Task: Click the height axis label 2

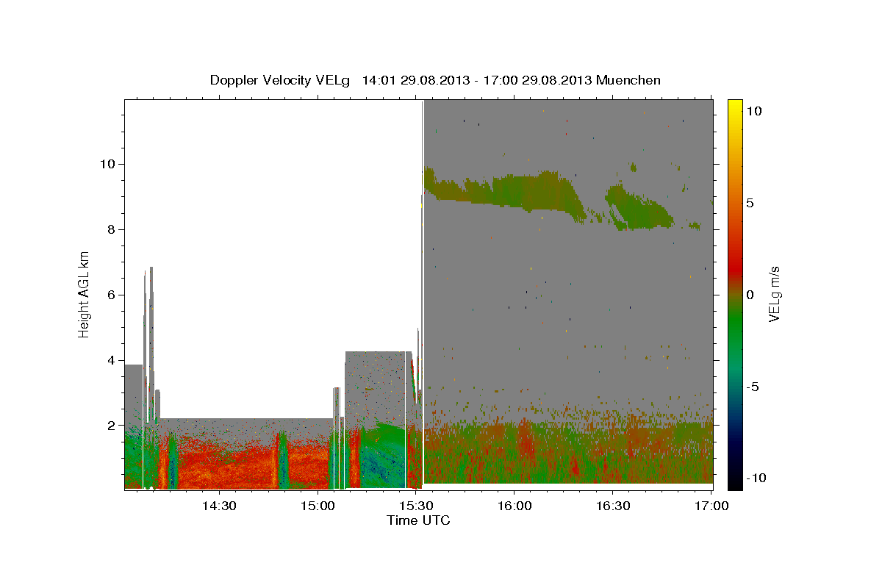Action: [112, 426]
